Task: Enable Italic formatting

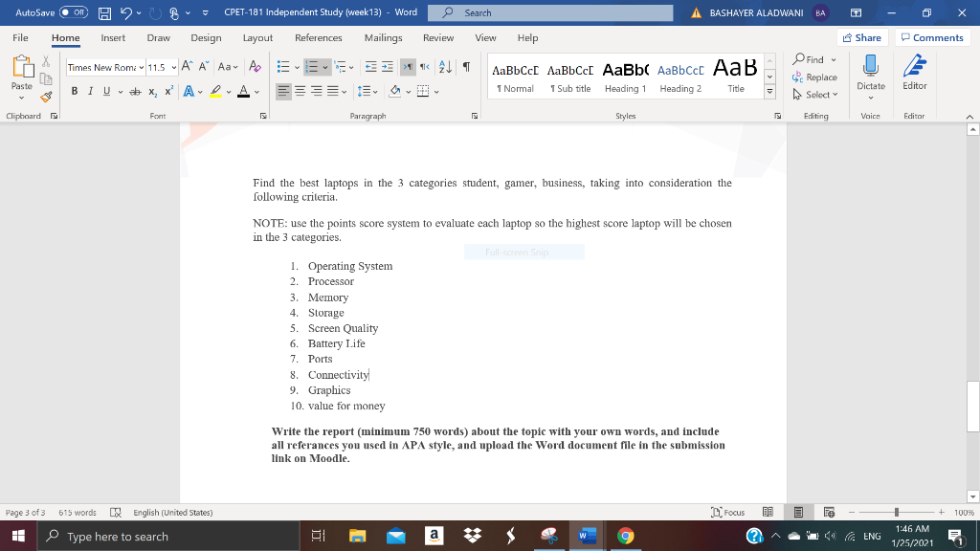Action: (90, 91)
